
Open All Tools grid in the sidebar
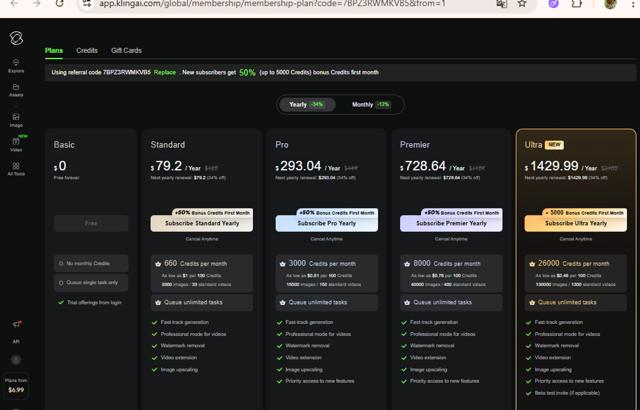click(16, 169)
